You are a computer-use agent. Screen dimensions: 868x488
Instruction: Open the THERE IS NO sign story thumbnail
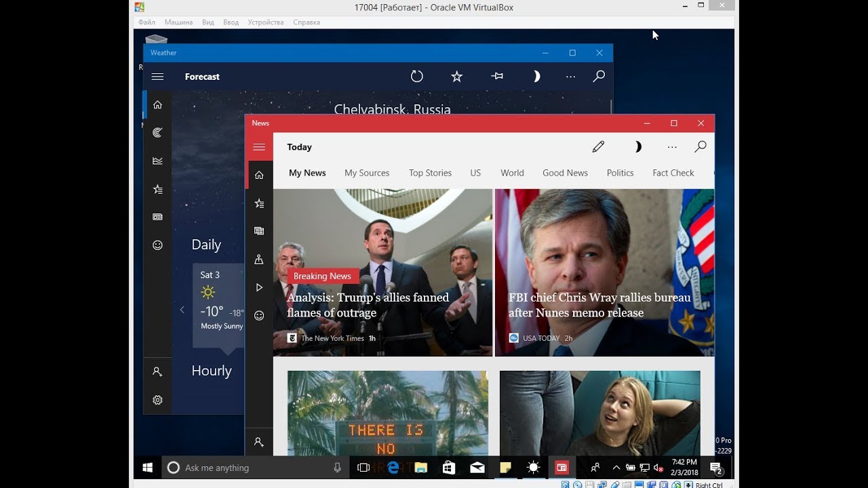(387, 413)
